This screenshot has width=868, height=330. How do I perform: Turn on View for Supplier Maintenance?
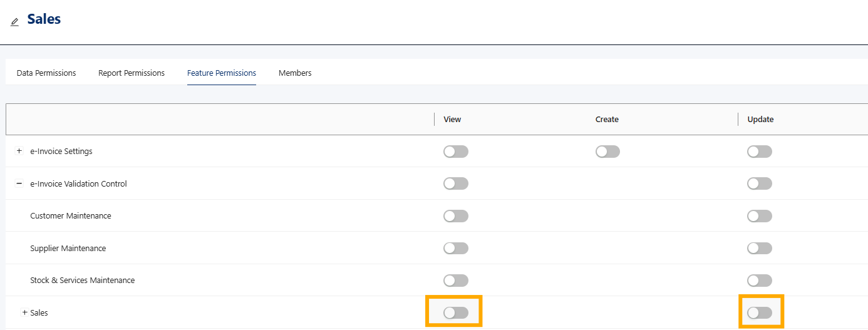pos(456,248)
